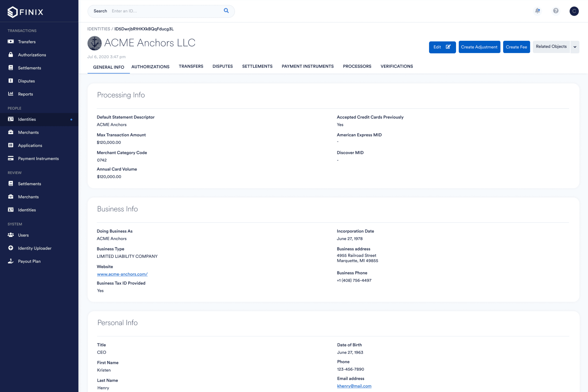Go to Authorizations lock icon item
The width and height of the screenshot is (588, 392).
32,55
